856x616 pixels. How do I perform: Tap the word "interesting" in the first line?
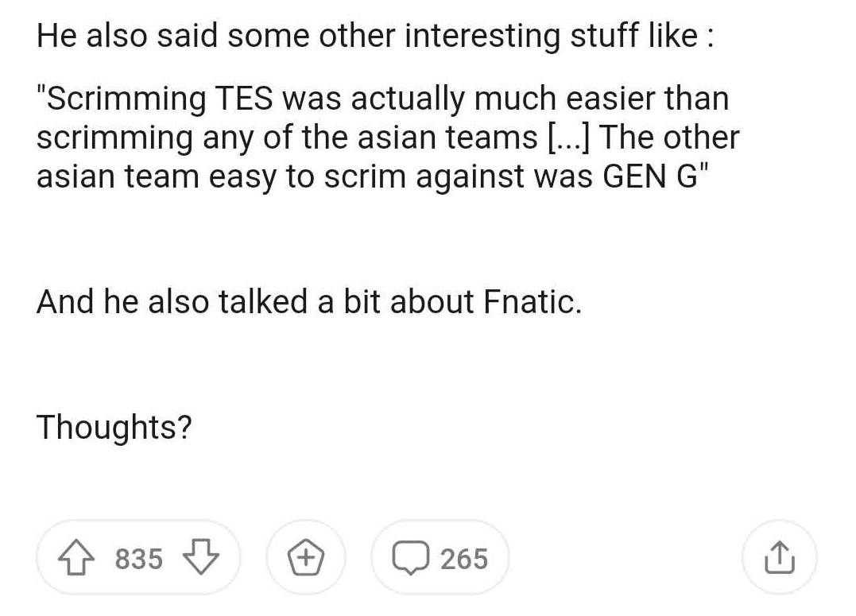pos(482,36)
